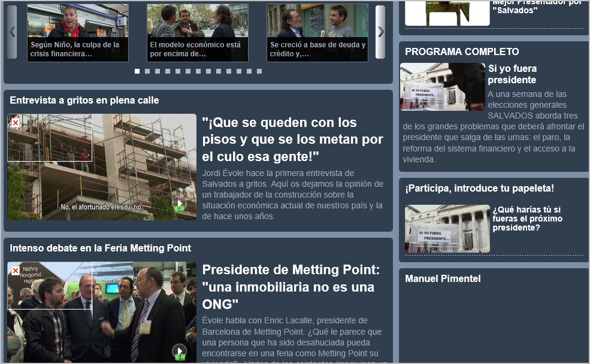Select the second carousel pagination dot
The image size is (590, 364).
tap(147, 71)
